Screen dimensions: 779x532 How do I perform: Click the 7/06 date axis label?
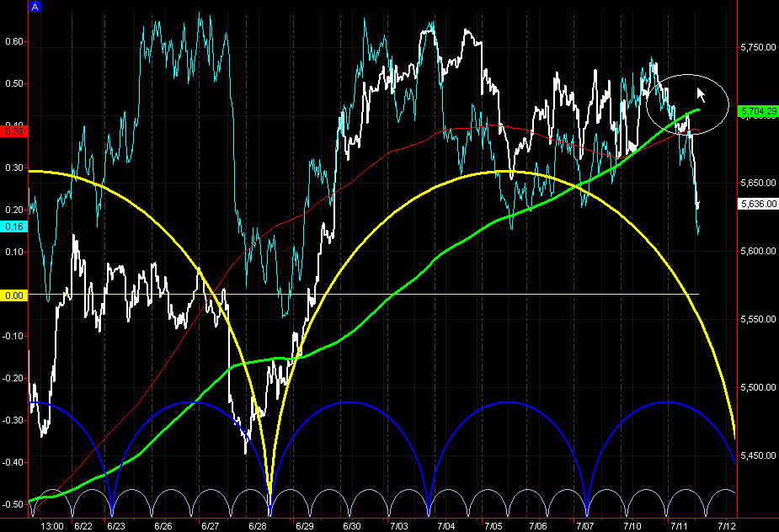point(538,526)
